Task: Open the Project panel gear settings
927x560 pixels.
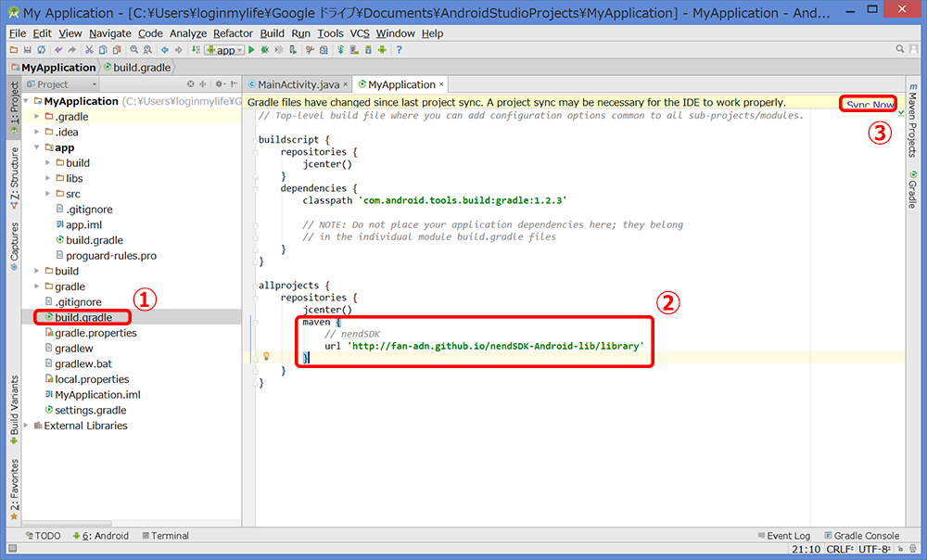Action: [x=220, y=84]
